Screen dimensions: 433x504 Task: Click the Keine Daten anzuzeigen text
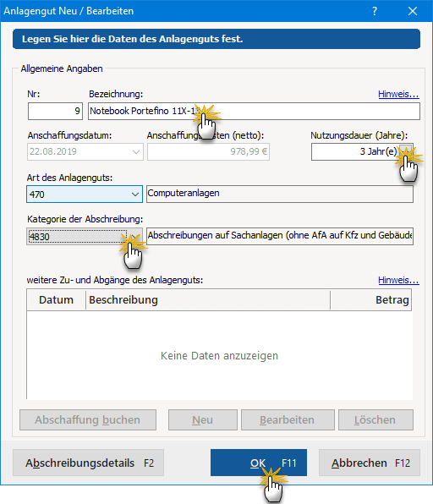[219, 356]
